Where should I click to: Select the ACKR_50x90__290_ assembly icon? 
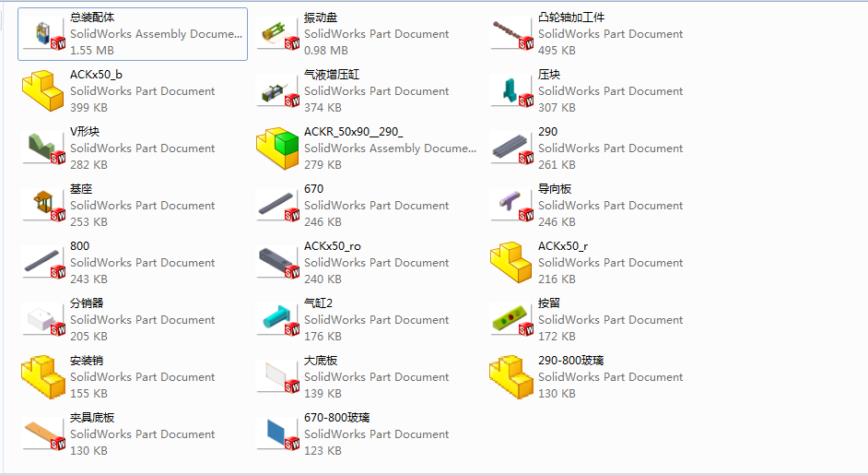click(x=277, y=148)
